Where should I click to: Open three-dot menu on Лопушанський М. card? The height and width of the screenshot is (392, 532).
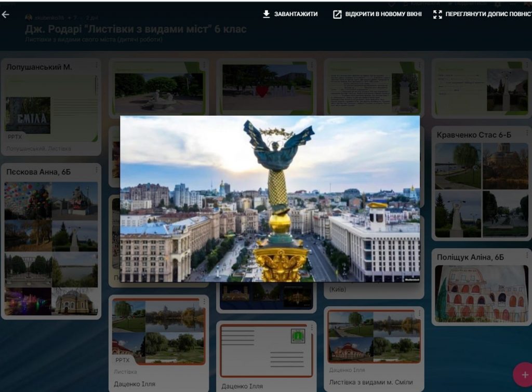pos(96,64)
